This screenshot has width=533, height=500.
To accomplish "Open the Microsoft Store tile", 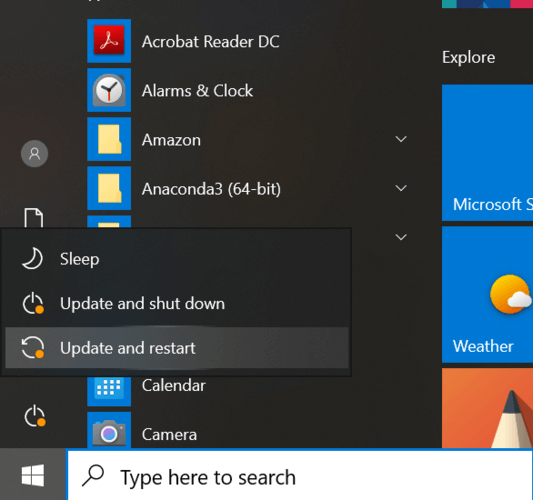I will (x=487, y=153).
